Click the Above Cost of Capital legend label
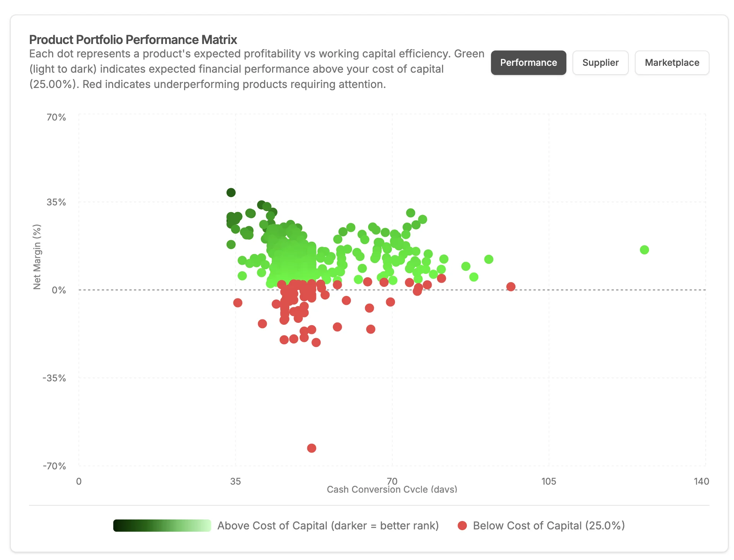The width and height of the screenshot is (734, 560). click(328, 526)
